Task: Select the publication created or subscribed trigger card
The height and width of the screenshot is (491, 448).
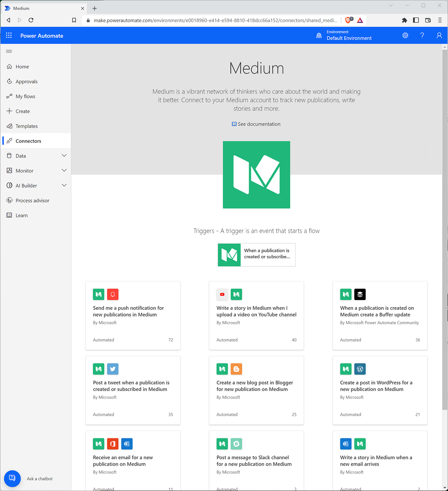Action: point(256,255)
